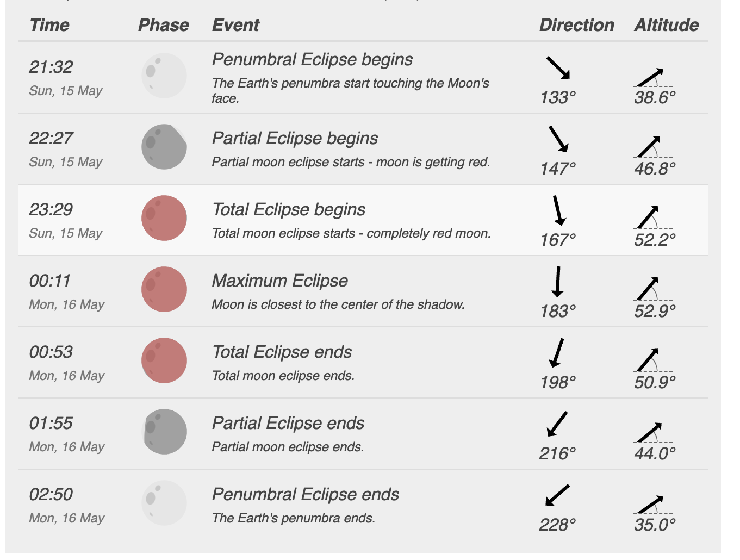Select the Maximum Eclipse event title
740x560 pixels.
point(280,281)
